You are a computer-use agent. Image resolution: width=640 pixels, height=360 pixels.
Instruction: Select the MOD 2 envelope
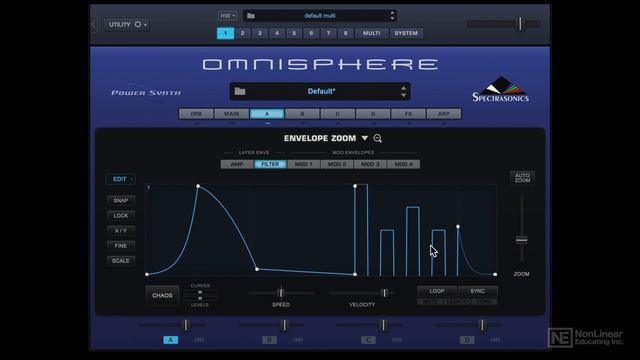coord(337,164)
